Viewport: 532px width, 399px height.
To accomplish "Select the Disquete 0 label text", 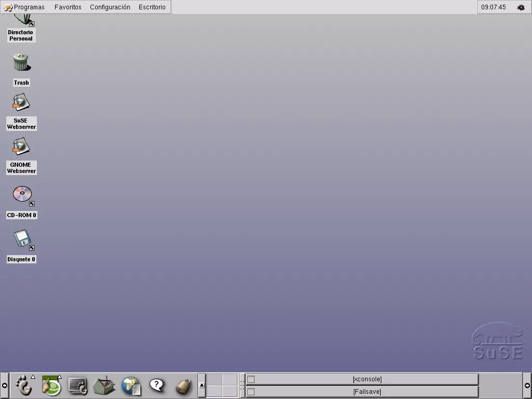I will (21, 259).
